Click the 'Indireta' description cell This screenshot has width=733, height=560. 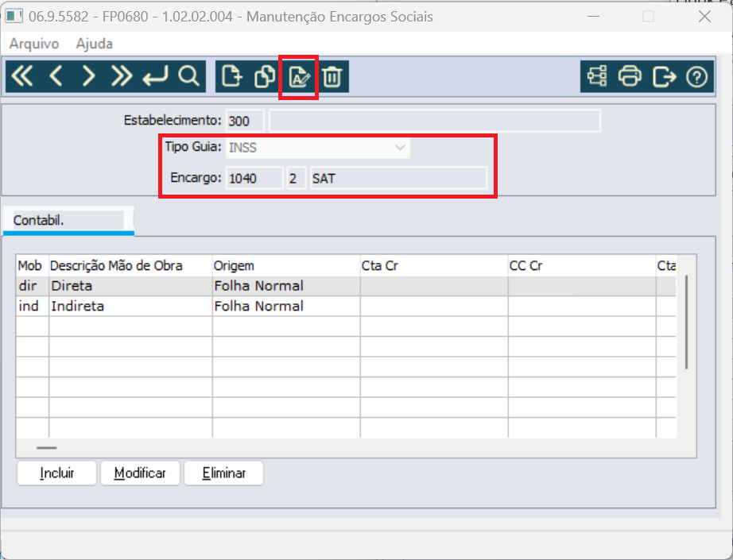tap(130, 307)
